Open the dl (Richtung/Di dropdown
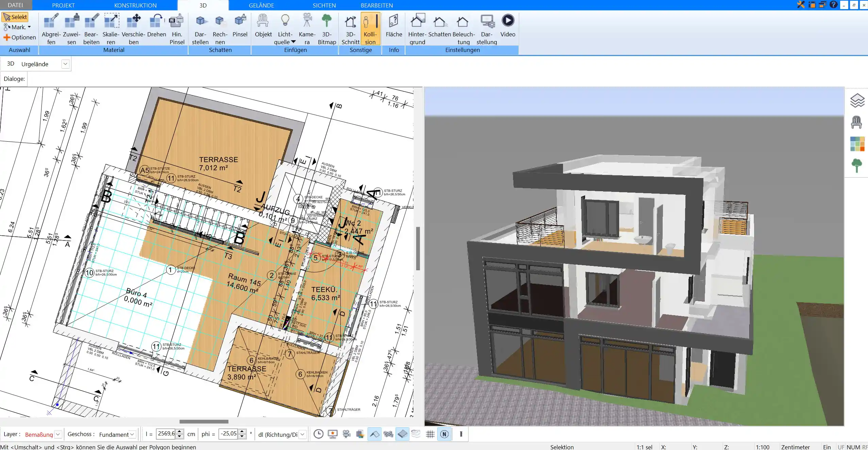Viewport: 868px width, 450px height. tap(303, 434)
